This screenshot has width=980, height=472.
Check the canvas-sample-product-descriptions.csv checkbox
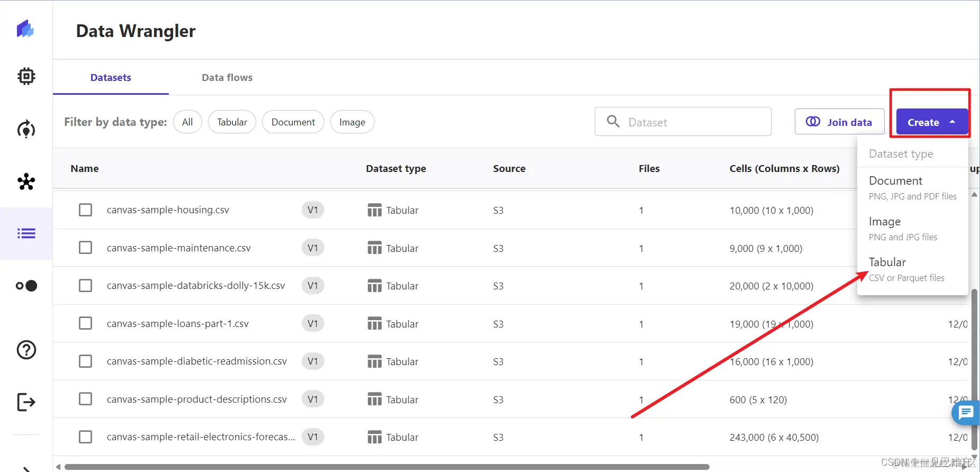pos(85,399)
